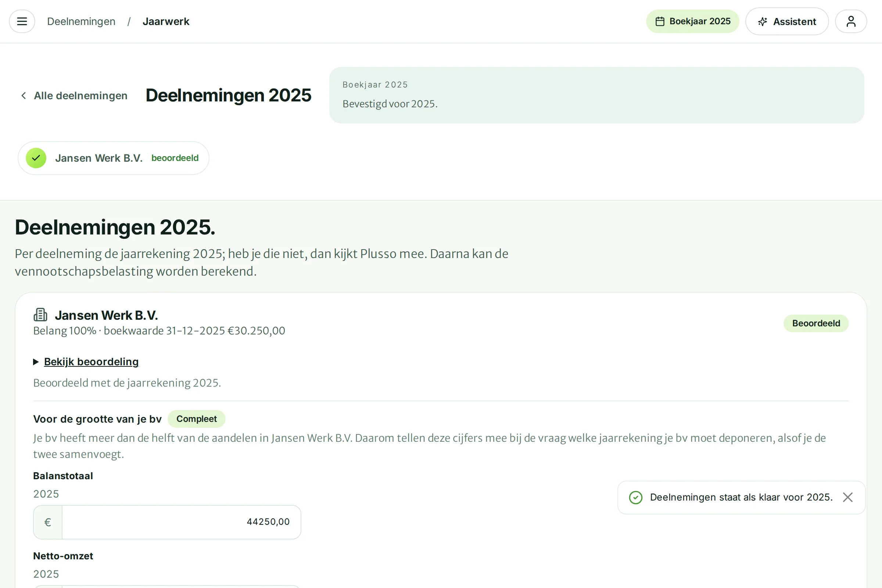Image resolution: width=882 pixels, height=588 pixels.
Task: Open the Assistent panel
Action: coord(787,21)
